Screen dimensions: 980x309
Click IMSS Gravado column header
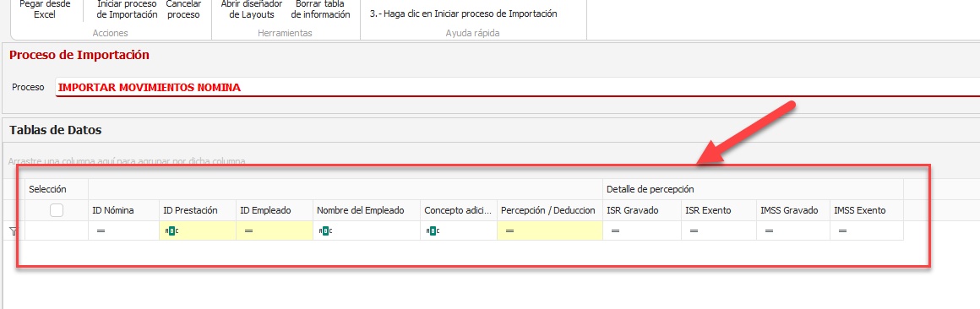coord(793,210)
